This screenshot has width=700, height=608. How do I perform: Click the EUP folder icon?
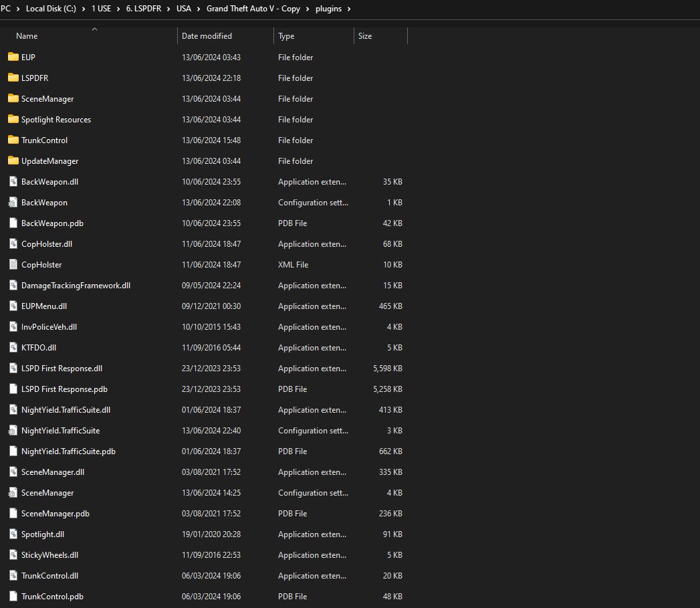pyautogui.click(x=13, y=57)
